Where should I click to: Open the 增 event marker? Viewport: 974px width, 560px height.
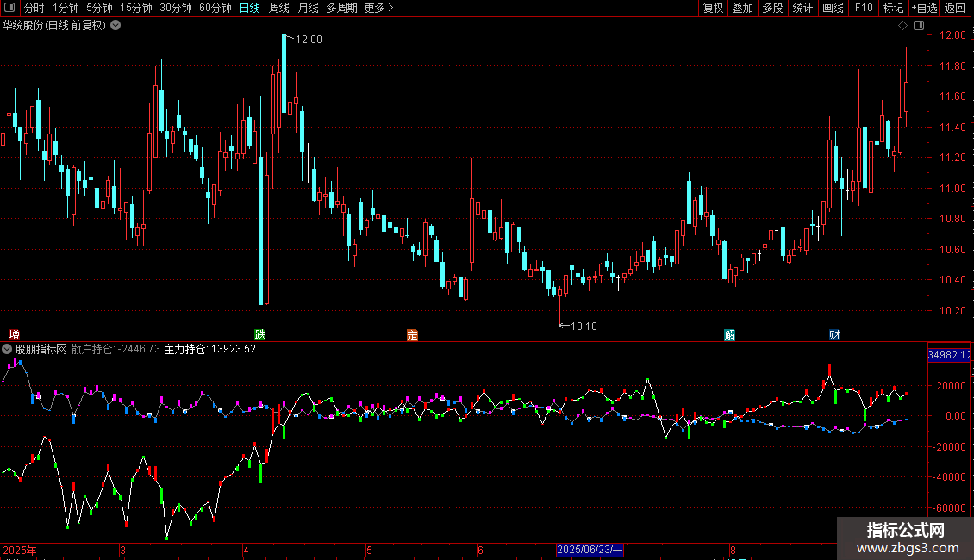point(15,334)
